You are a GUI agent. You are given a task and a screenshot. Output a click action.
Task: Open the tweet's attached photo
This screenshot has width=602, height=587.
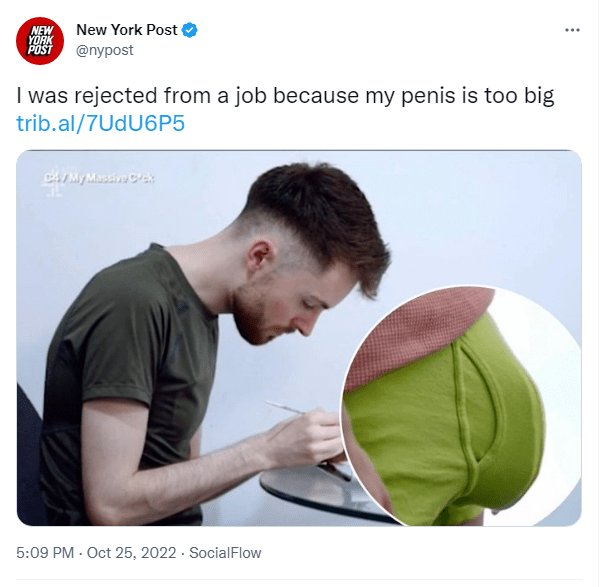tap(299, 338)
